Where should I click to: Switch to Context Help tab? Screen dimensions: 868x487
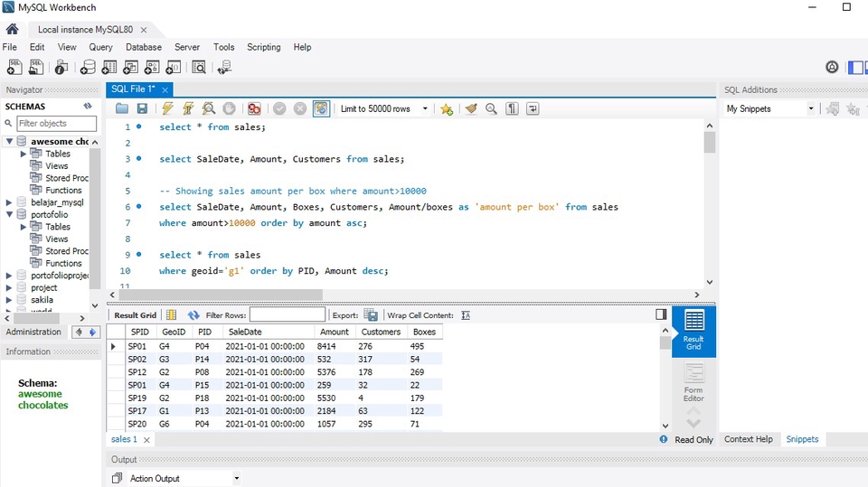tap(749, 439)
